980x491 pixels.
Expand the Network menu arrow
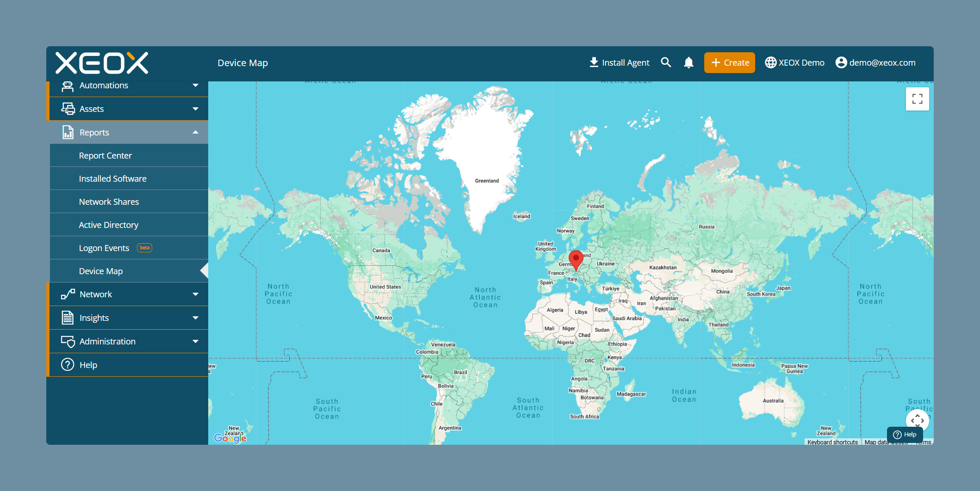click(195, 294)
